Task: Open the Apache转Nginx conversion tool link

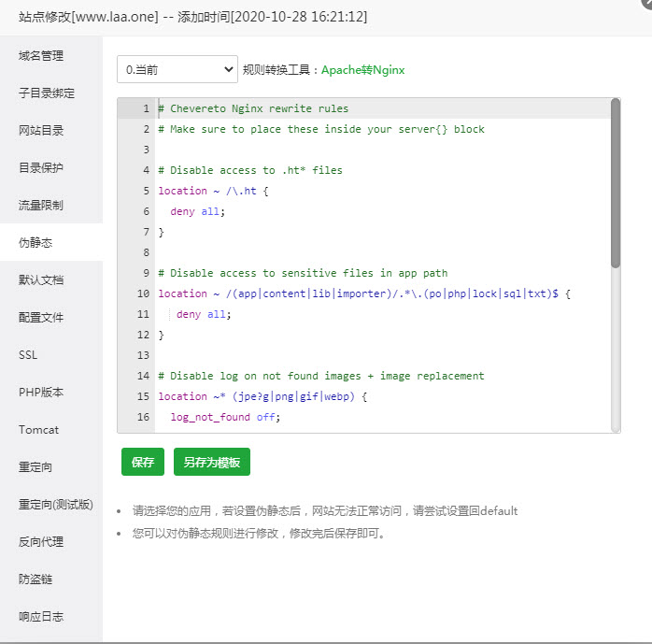Action: pyautogui.click(x=362, y=70)
